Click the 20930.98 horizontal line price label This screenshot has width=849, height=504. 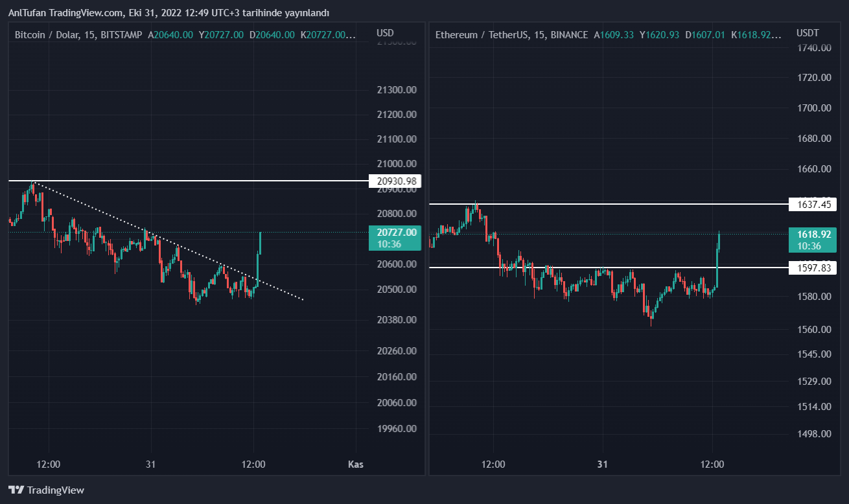point(394,181)
